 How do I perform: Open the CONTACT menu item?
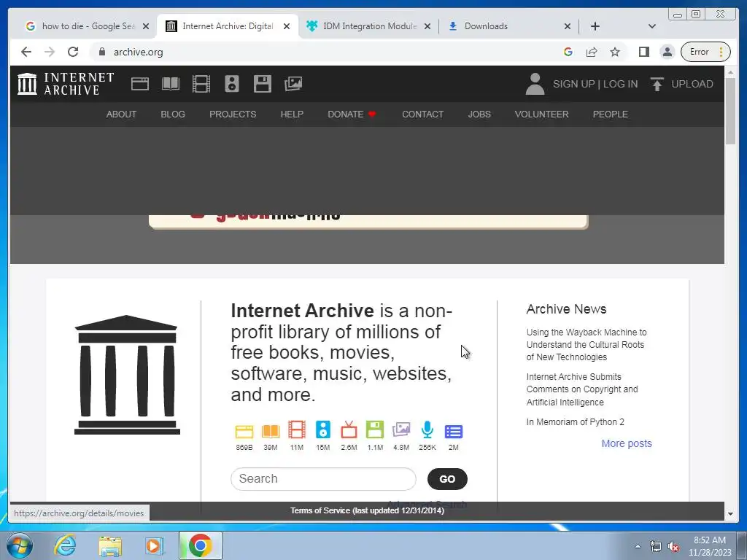click(422, 114)
